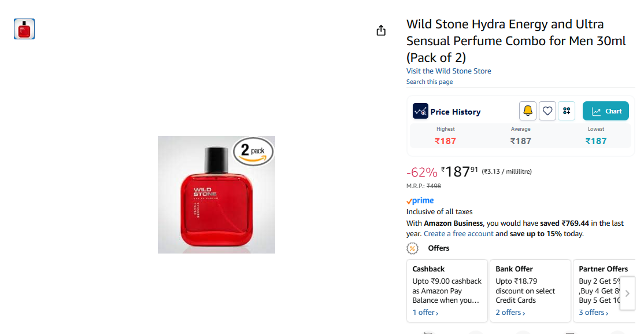Screen dimensions: 644x334
Task: Click the Prime logo
Action: [420, 201]
